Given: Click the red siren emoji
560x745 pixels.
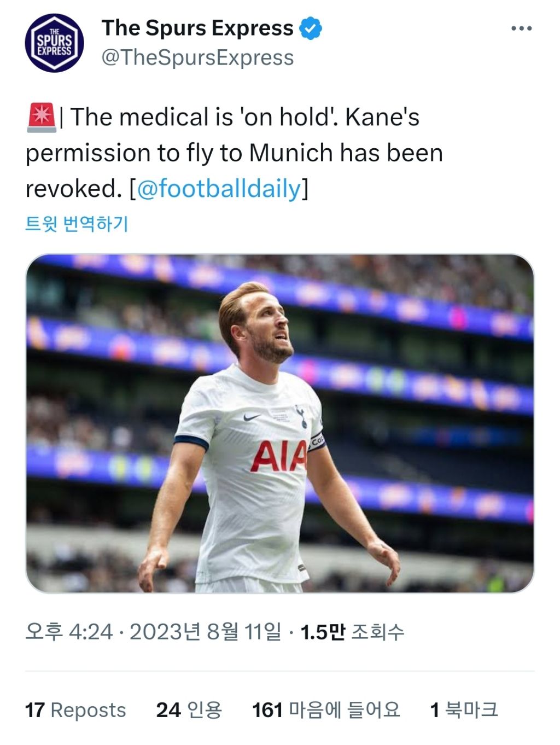Looking at the screenshot, I should coord(41,117).
